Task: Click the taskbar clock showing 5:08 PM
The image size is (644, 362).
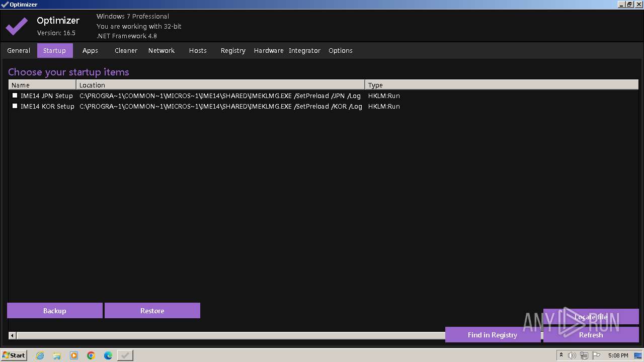Action: (x=618, y=355)
